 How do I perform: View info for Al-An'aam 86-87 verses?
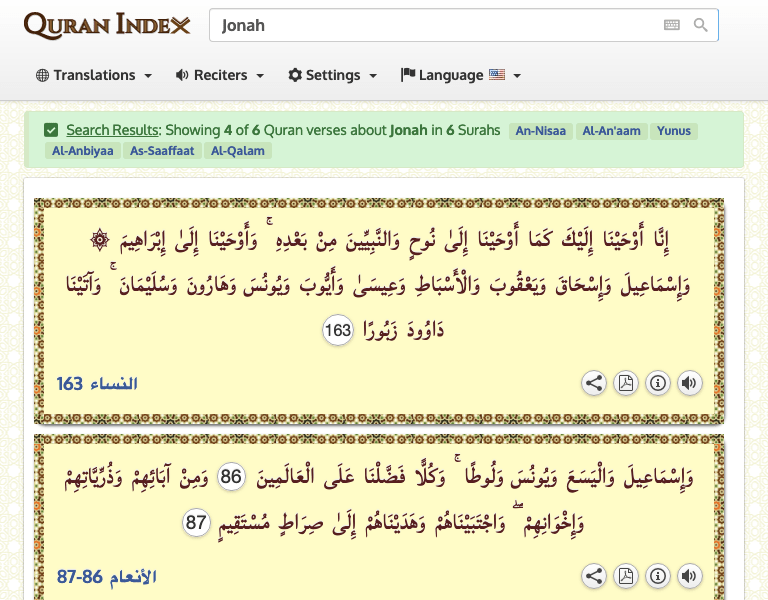tap(657, 576)
